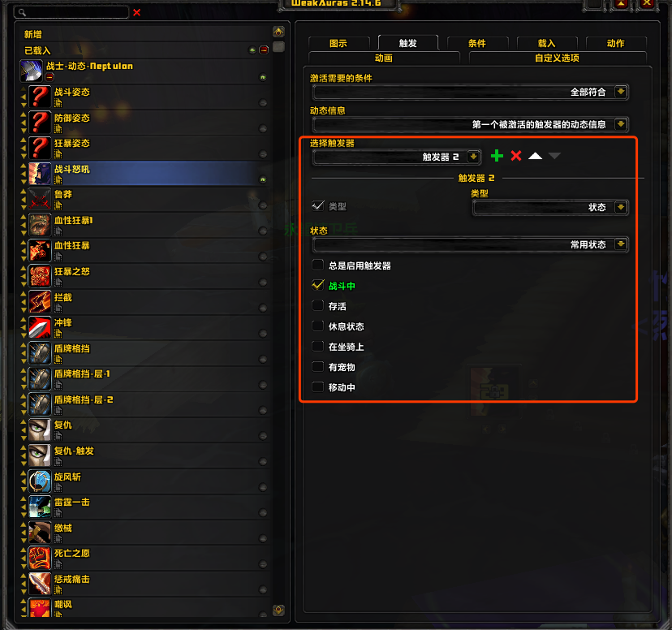Expand the 常用状态 status dropdown
This screenshot has height=630, width=672.
coord(471,244)
